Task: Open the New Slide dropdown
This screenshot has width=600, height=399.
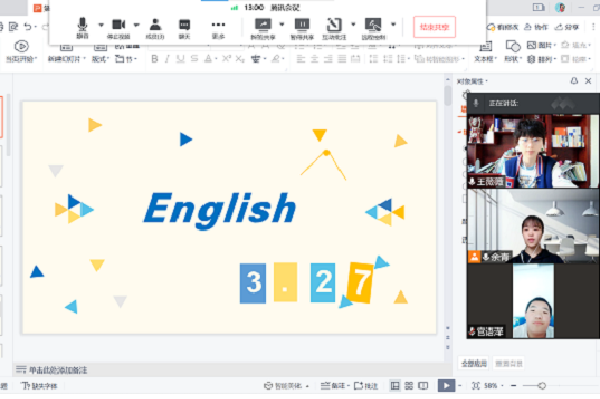Action: coord(66,59)
